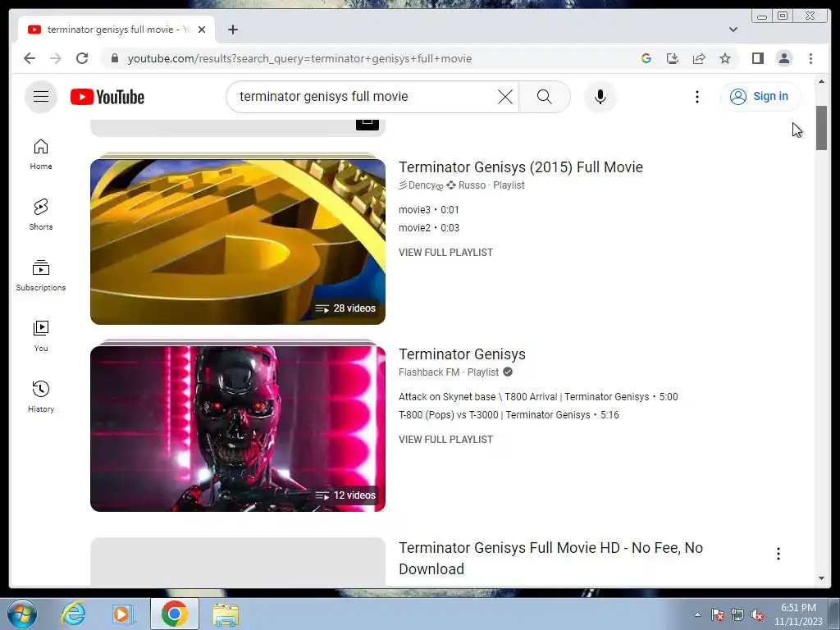The image size is (840, 630).
Task: Open Shorts from sidebar
Action: 41,215
